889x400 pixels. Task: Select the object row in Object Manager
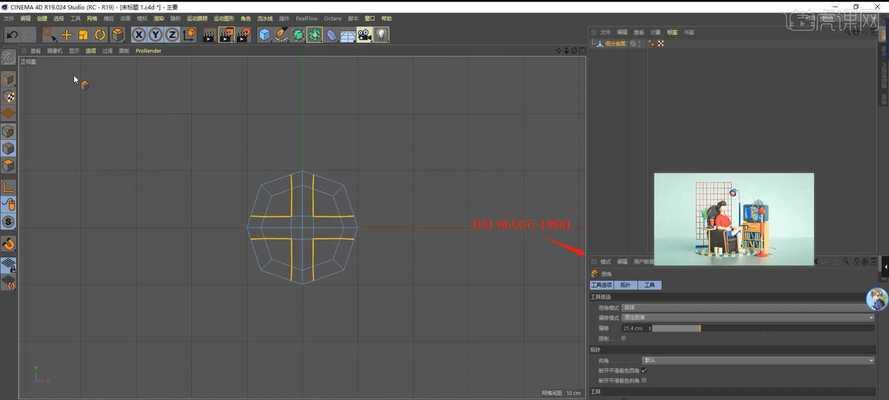(x=617, y=43)
